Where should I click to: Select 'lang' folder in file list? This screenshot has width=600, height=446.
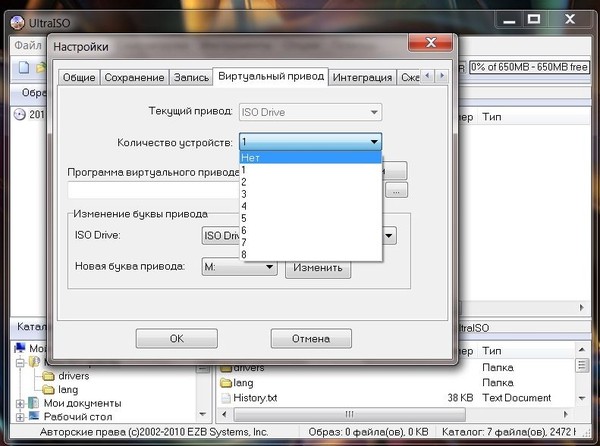click(x=243, y=383)
